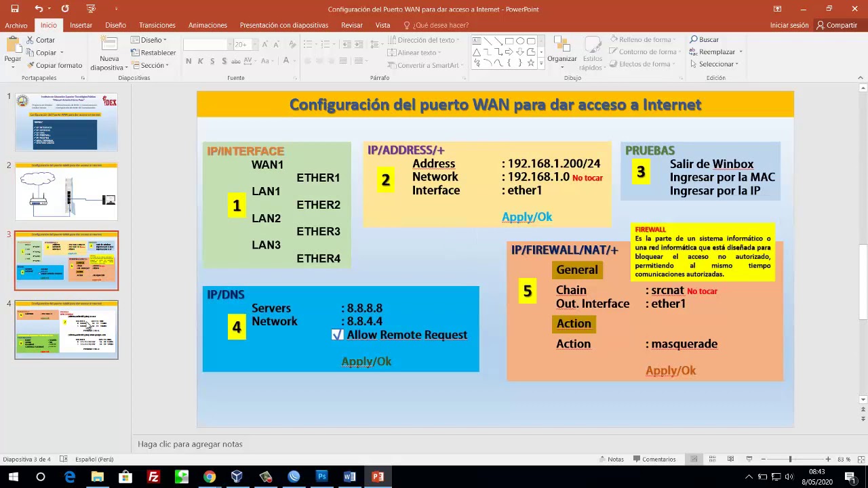
Task: Insert a Nueva diapositiva
Action: [109, 54]
